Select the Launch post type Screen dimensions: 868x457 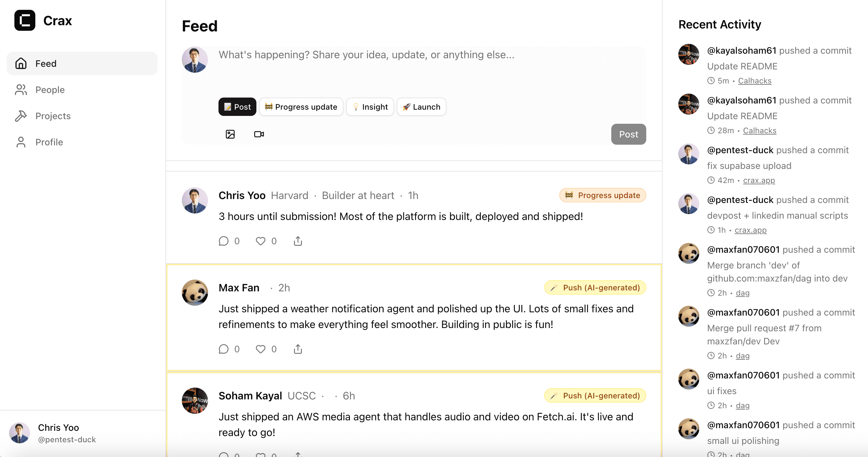click(x=421, y=107)
